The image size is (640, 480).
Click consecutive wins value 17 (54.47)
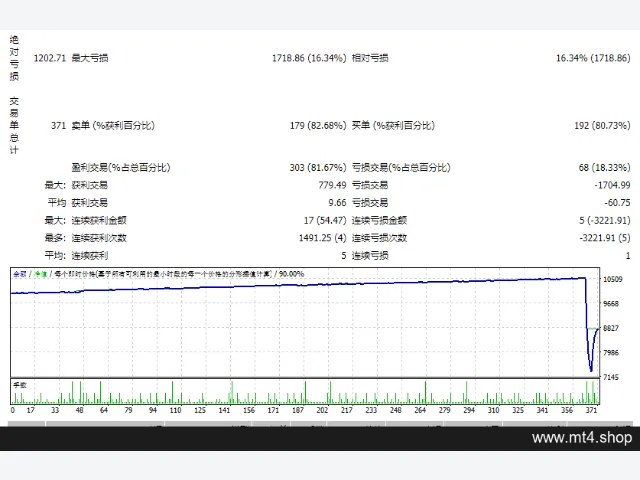325,220
